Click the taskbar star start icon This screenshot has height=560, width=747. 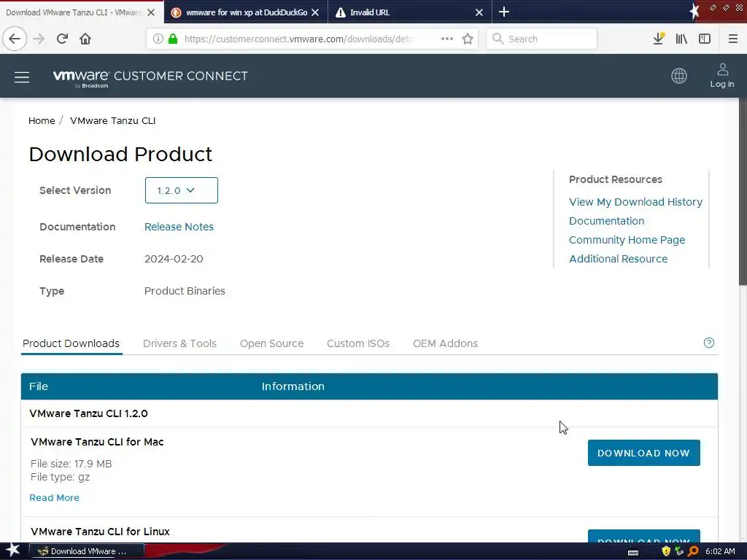(13, 551)
